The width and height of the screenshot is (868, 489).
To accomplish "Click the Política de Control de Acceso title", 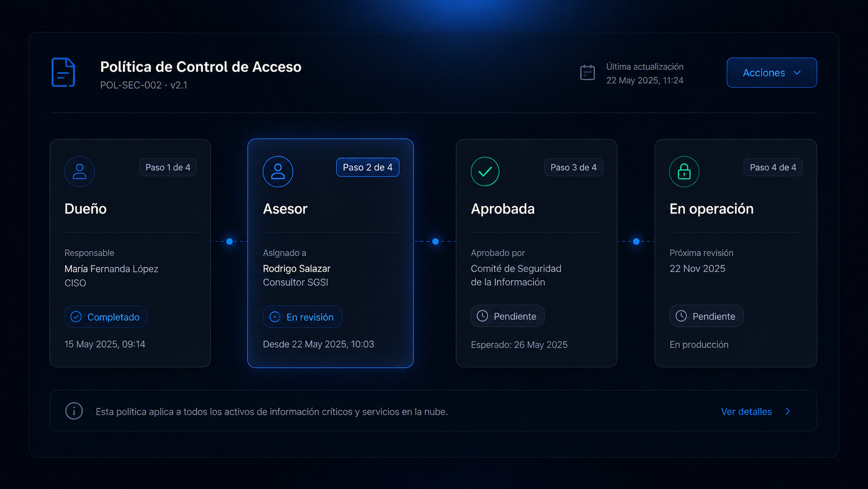I will pos(201,67).
